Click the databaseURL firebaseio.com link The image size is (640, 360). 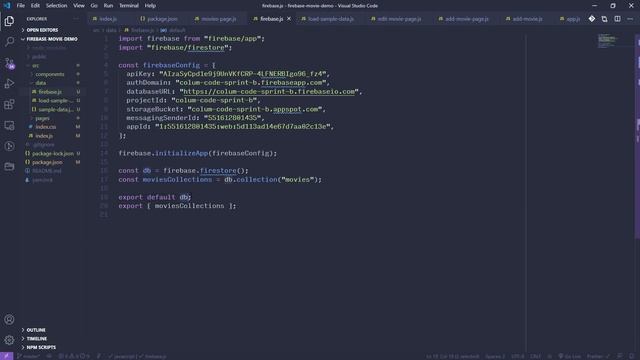click(x=269, y=91)
